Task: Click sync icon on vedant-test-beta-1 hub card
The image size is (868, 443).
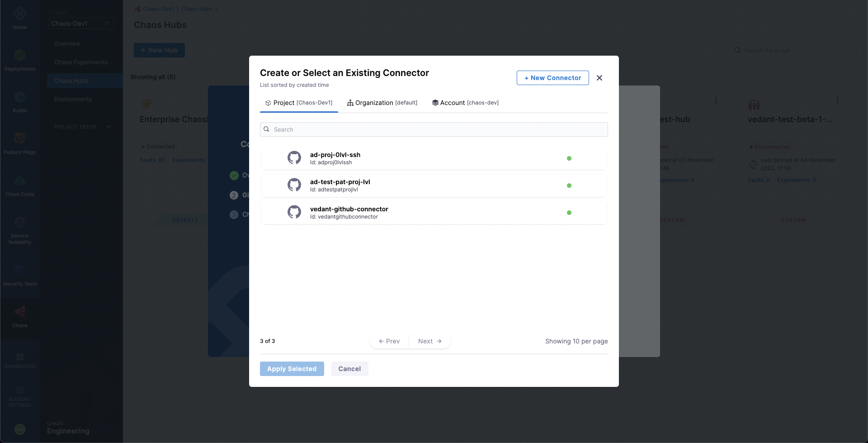Action: [753, 164]
